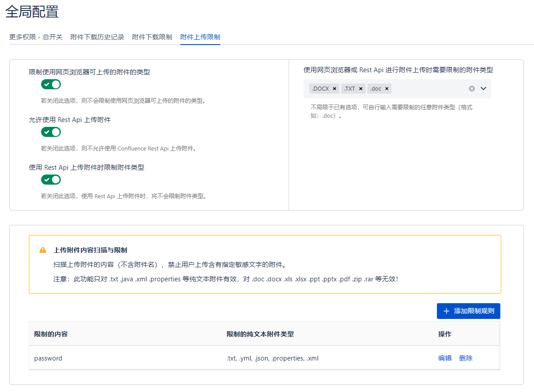Expand the attachment type dropdown chevron

[483, 89]
